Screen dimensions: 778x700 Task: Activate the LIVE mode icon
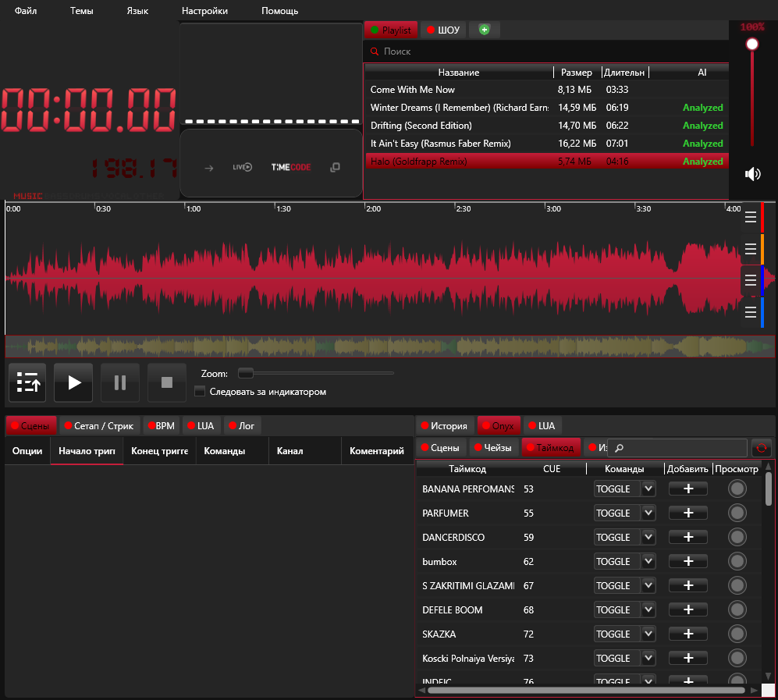point(243,166)
